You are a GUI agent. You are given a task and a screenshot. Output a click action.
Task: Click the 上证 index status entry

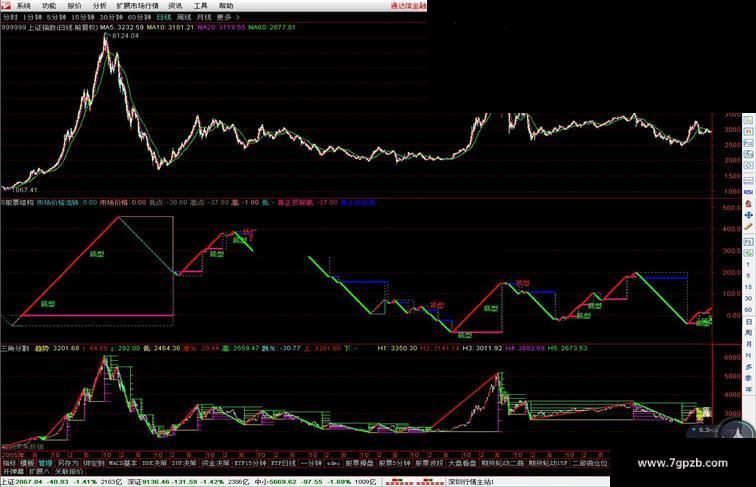point(61,482)
